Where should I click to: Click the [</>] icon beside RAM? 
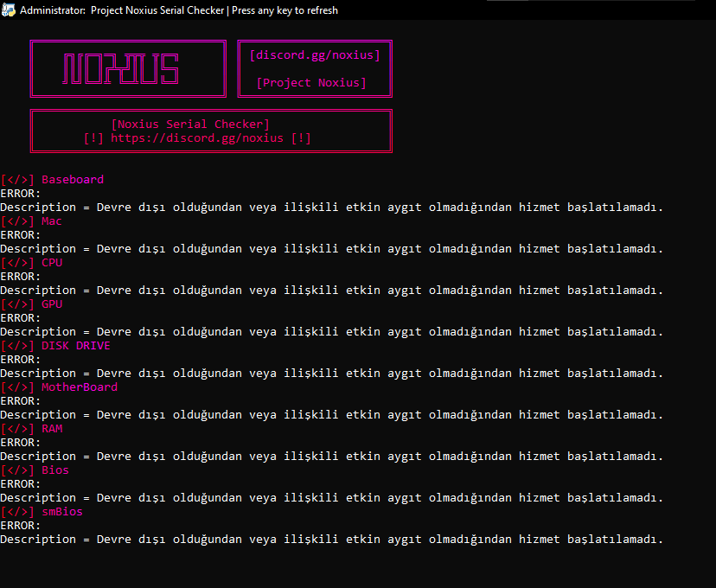(x=17, y=428)
